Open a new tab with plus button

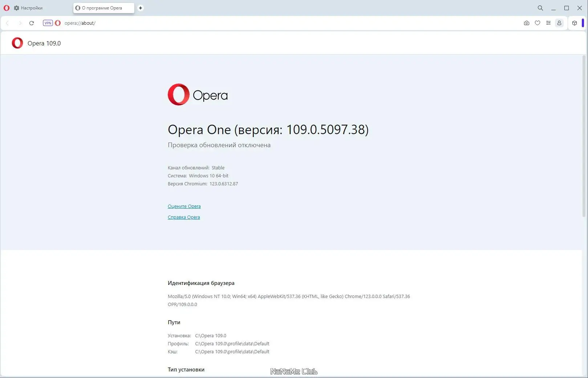(141, 8)
